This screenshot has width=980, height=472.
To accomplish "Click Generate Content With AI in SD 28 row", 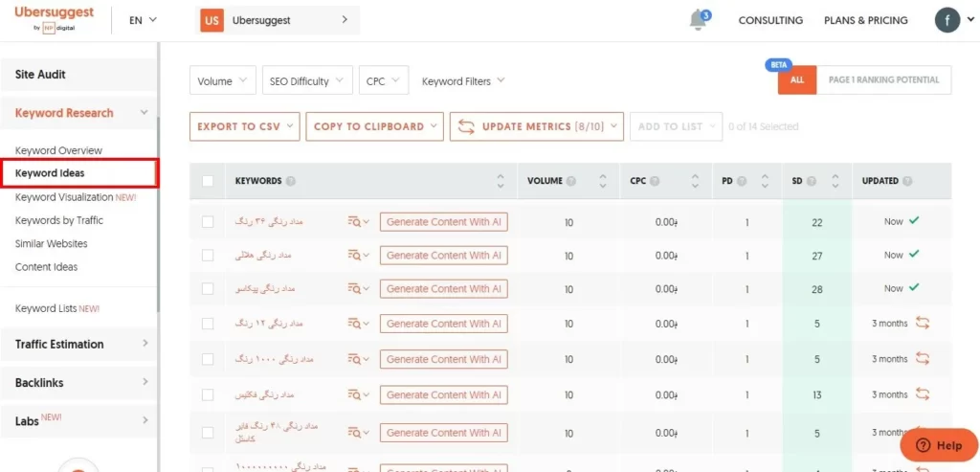I will tap(444, 289).
